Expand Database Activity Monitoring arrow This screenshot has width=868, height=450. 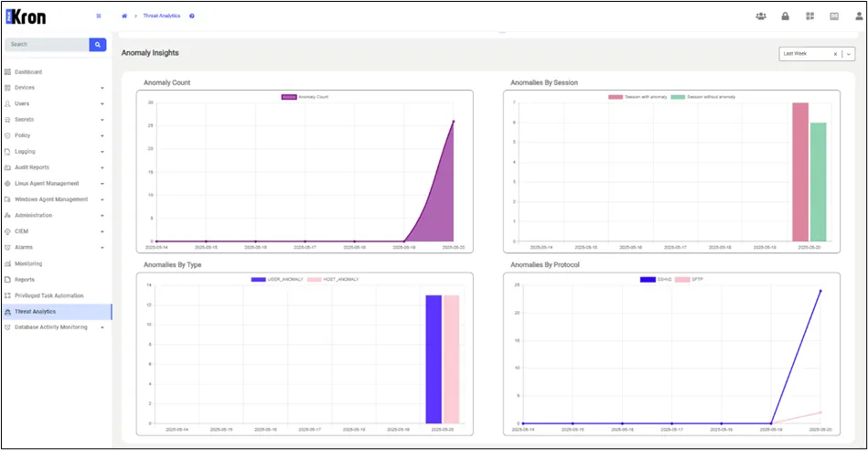102,327
